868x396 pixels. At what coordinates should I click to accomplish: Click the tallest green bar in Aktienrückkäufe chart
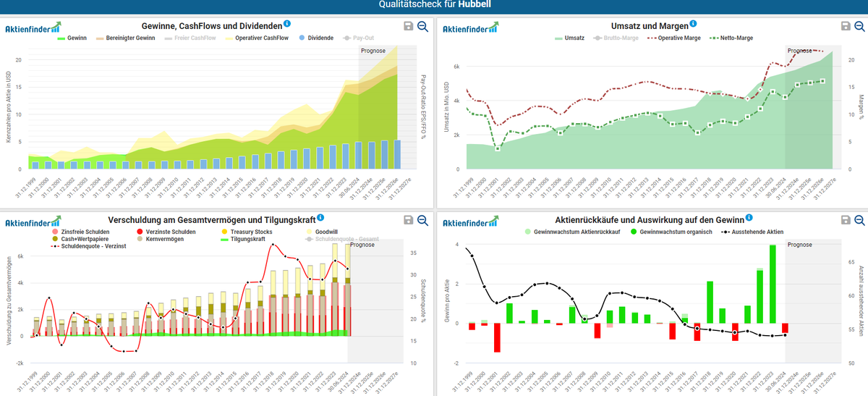(x=773, y=284)
